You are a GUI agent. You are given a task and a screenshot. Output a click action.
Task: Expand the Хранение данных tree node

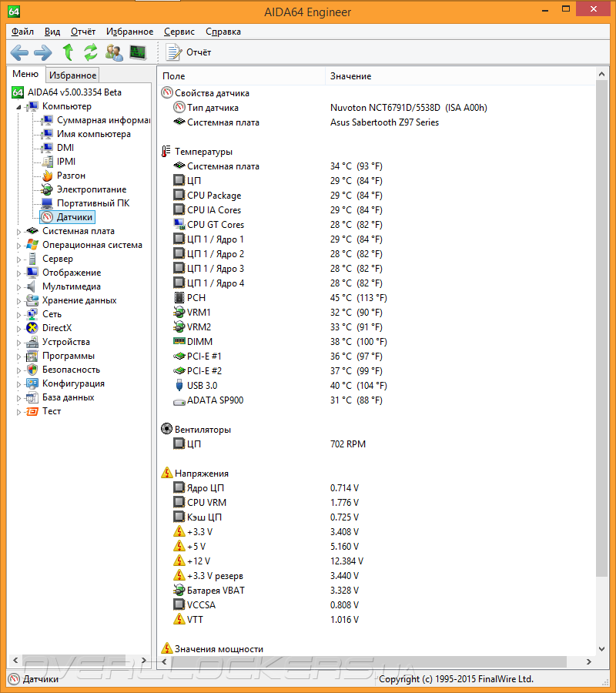(x=18, y=301)
